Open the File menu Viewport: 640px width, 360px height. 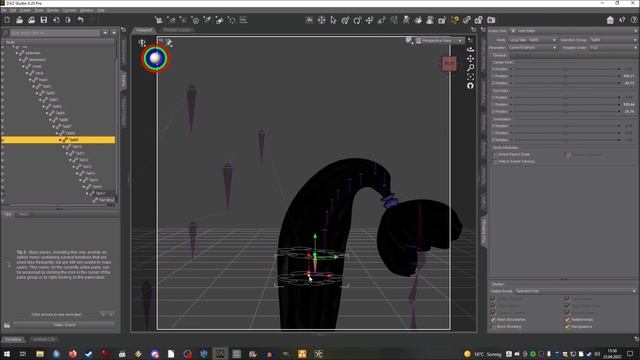4,10
